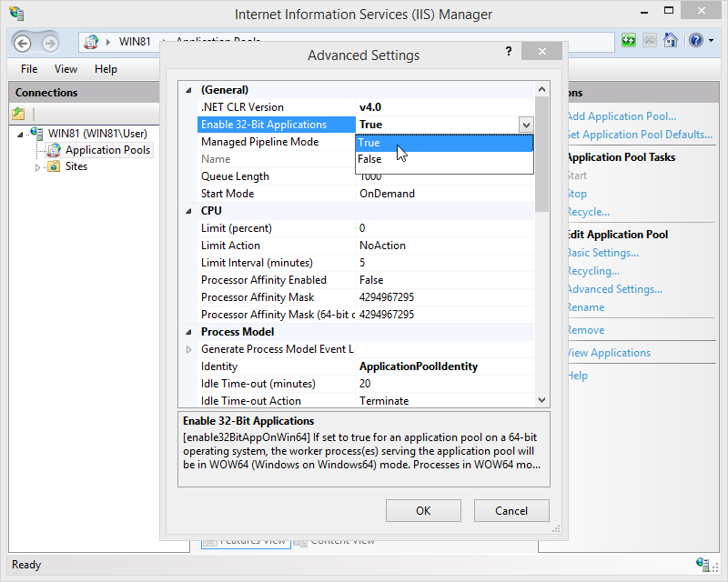Collapse the WIN81 server tree node

[20, 134]
